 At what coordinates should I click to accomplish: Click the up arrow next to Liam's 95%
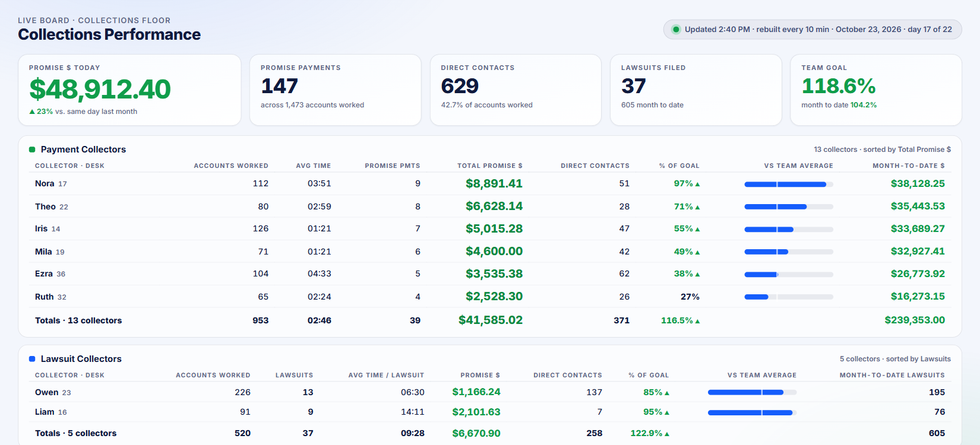[x=667, y=412]
